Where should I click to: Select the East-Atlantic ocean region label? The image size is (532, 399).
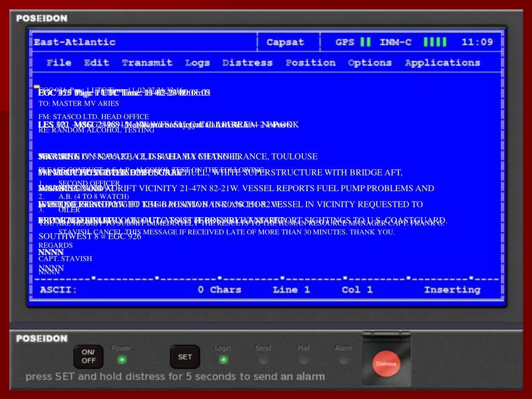pyautogui.click(x=75, y=42)
